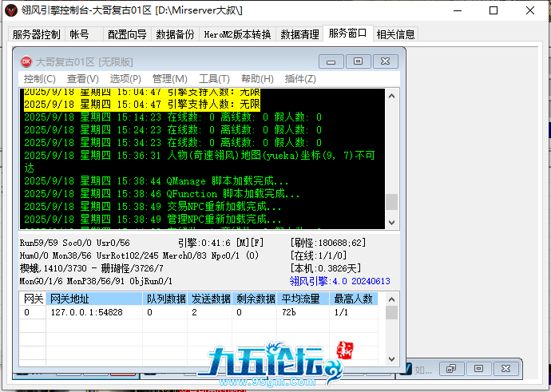The width and height of the screenshot is (551, 392).
Task: Open the 插件(Z) menu
Action: 300,79
